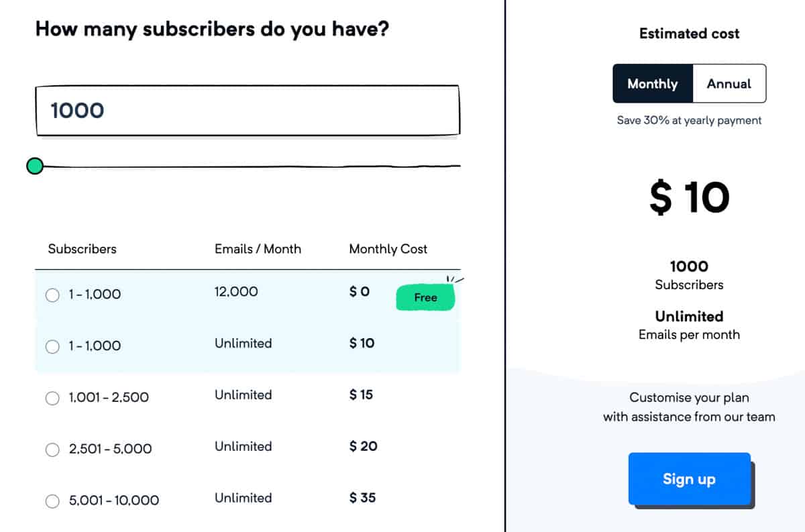This screenshot has height=532, width=805.
Task: Click the Subscribers column header
Action: (x=82, y=249)
